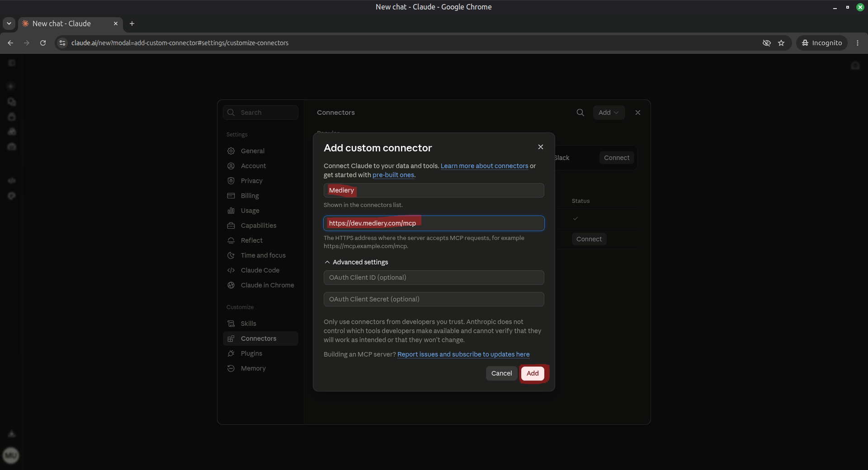Close the Add custom connector dialog

click(x=540, y=147)
